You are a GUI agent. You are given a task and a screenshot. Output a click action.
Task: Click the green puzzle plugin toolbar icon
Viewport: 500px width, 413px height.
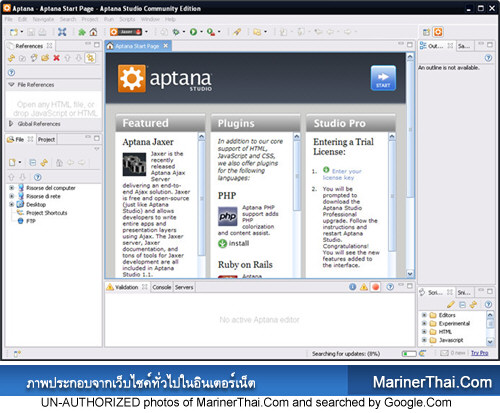click(82, 32)
